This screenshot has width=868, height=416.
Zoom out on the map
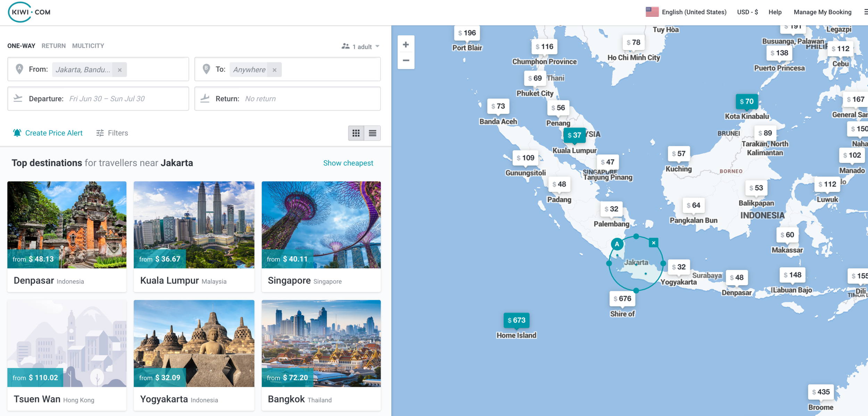pos(406,60)
